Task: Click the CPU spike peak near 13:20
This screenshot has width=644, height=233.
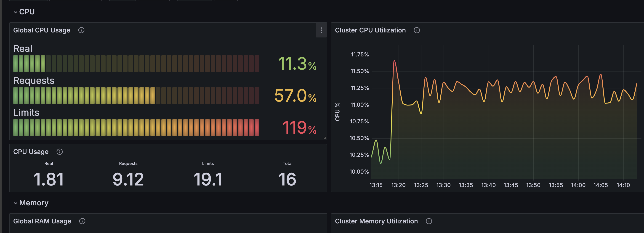Action: point(394,61)
